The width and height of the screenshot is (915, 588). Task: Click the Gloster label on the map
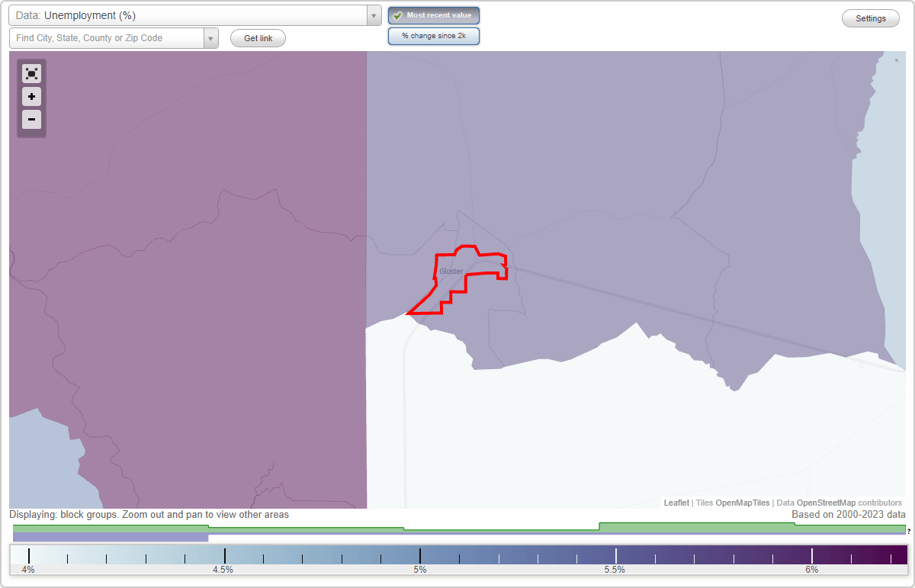coord(451,272)
